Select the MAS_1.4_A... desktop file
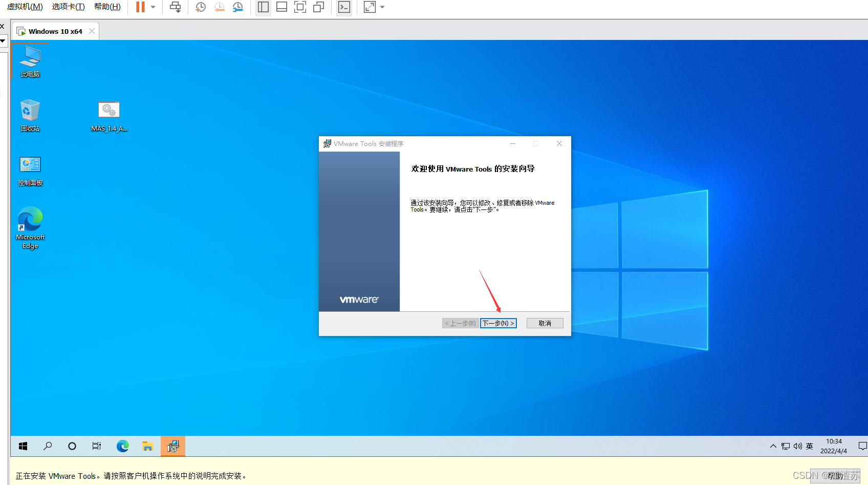Screen dimensions: 868x485 pyautogui.click(x=109, y=116)
